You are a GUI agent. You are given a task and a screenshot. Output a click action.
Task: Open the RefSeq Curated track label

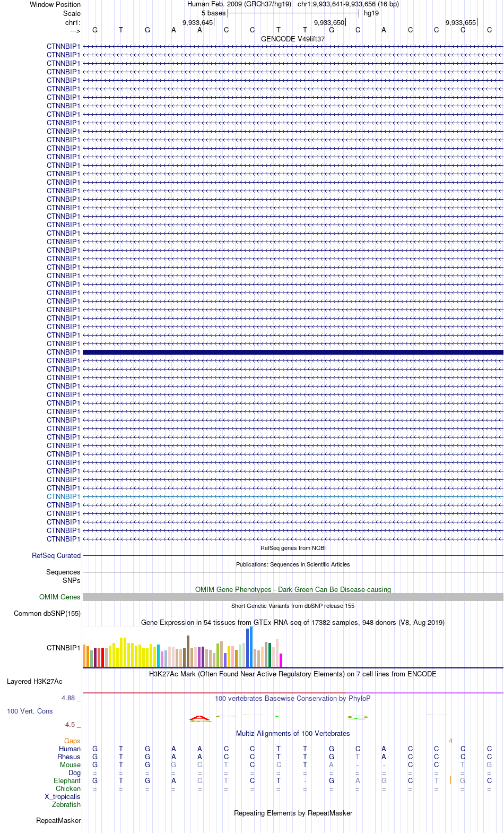56,555
